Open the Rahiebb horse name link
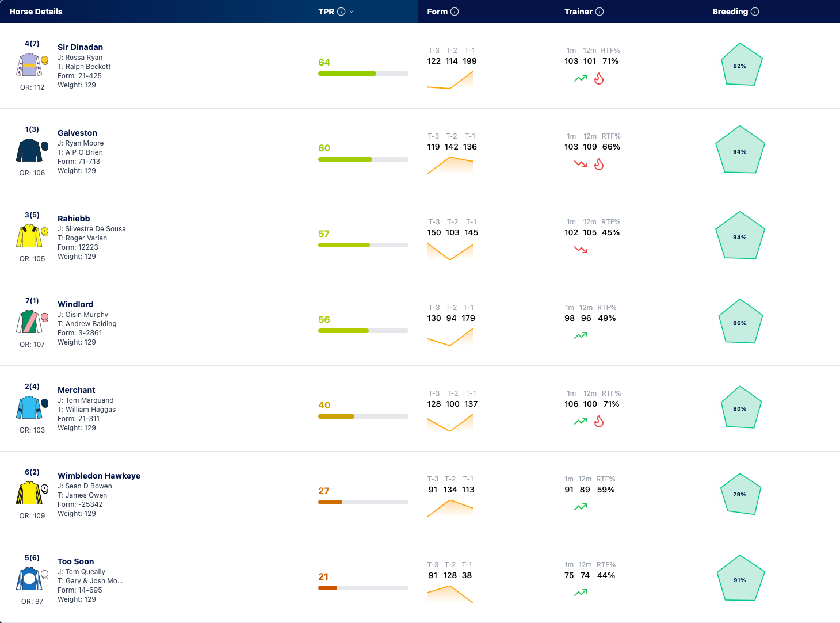Image resolution: width=840 pixels, height=623 pixels. point(74,219)
